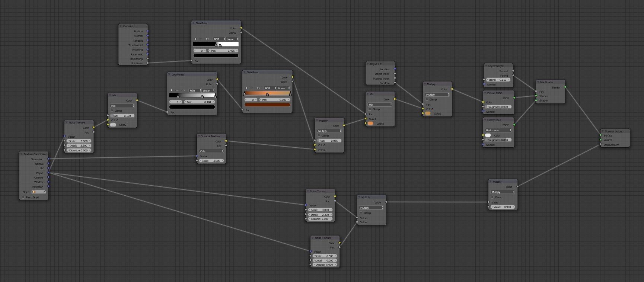
Task: Click the Color output socket of Voronoi Texture
Action: coord(226,141)
